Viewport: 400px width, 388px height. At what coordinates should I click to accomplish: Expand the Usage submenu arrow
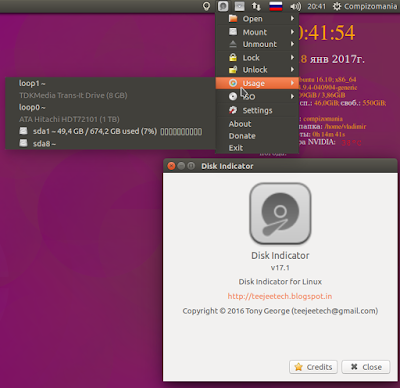[x=292, y=83]
